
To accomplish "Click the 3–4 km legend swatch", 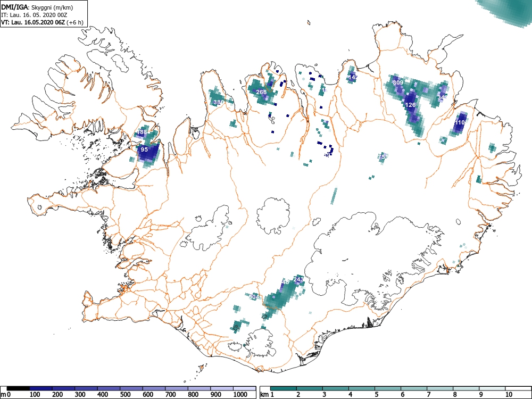I will click(x=336, y=388).
